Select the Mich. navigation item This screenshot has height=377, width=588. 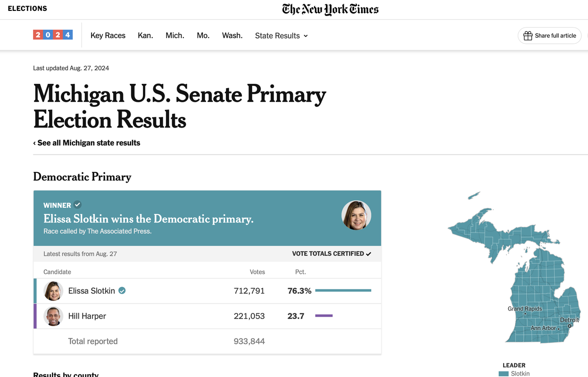(x=175, y=36)
